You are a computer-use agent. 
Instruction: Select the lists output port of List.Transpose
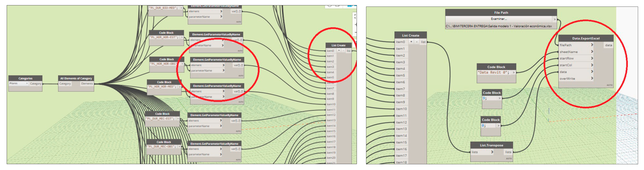(508, 152)
